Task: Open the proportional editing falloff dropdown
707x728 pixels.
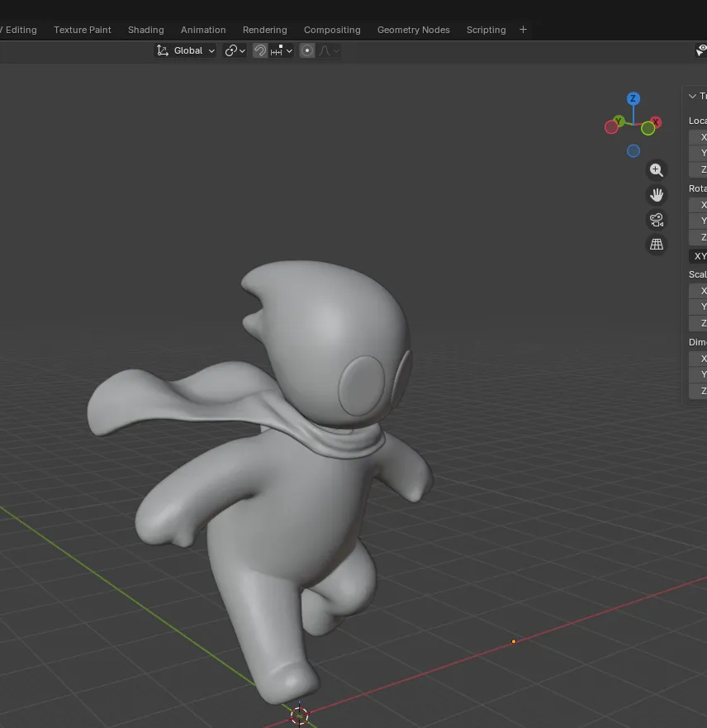Action: [329, 50]
